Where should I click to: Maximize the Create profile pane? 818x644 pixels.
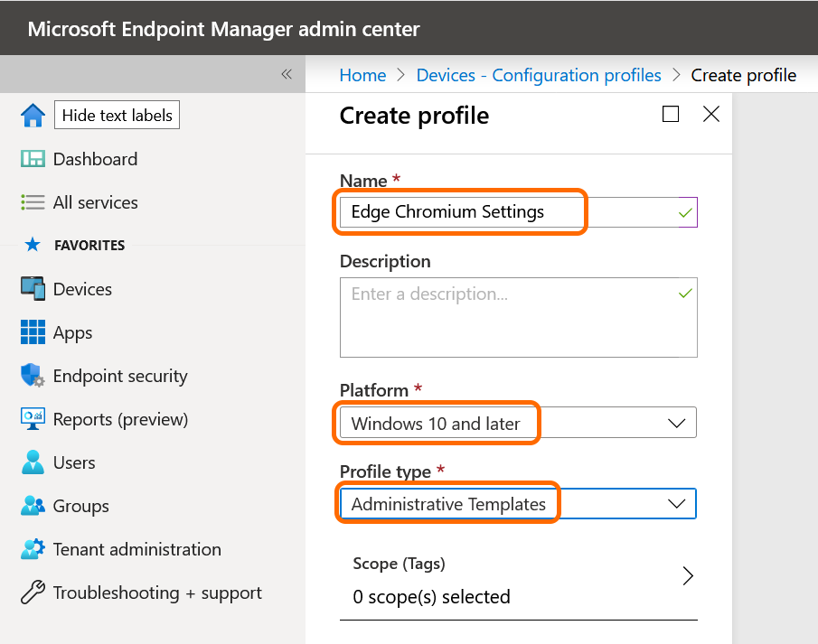coord(671,114)
